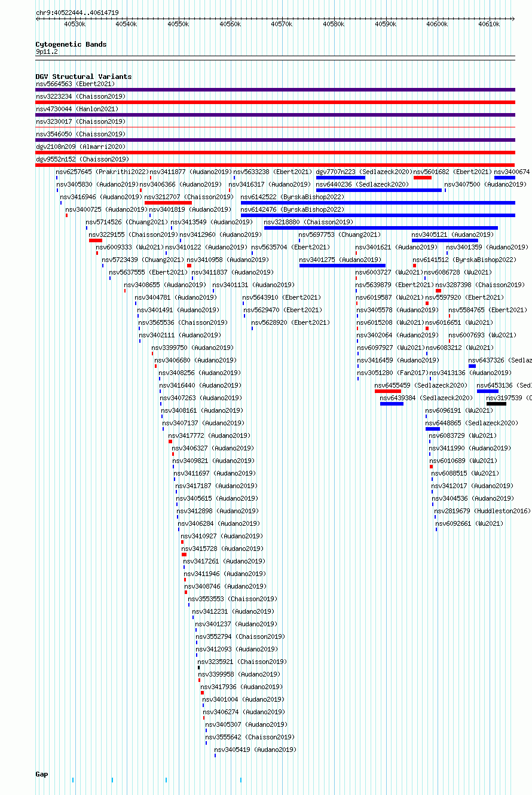
Task: Click the red bar under nsv3223234
Action: tap(275, 102)
